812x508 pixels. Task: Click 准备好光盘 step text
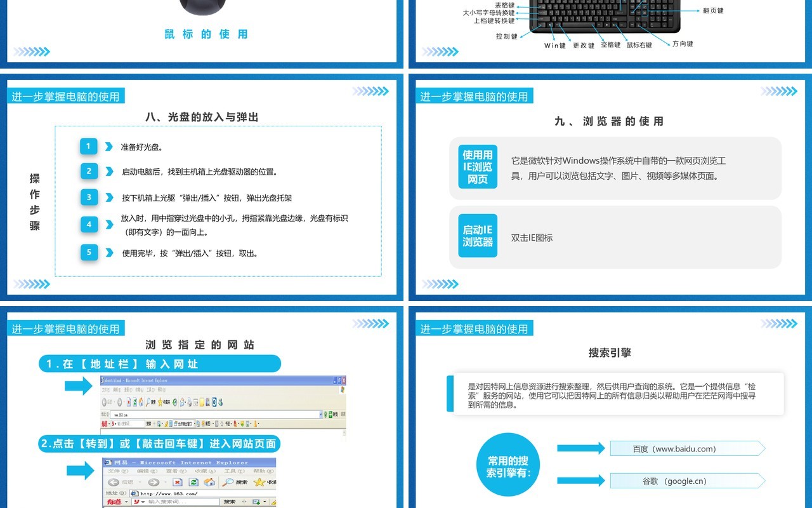142,147
